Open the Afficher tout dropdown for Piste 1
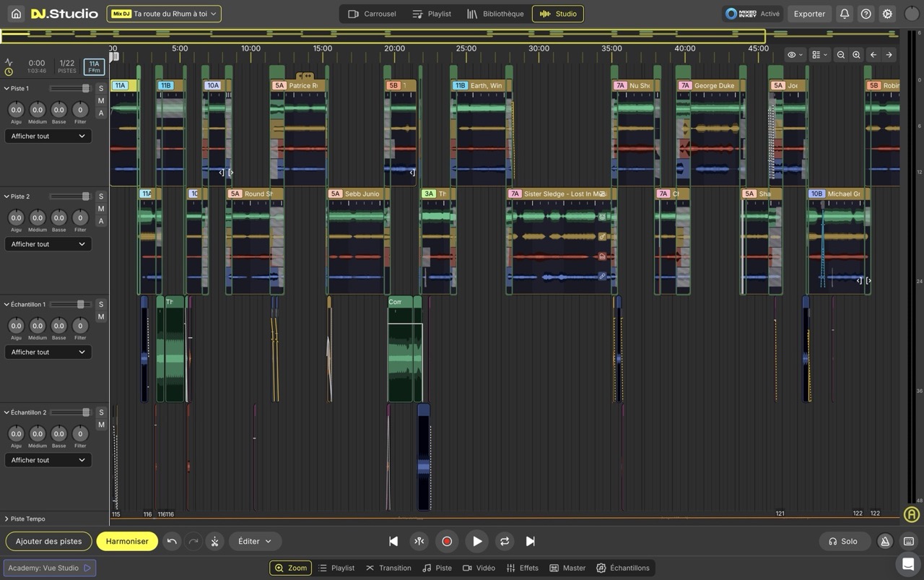 [48, 136]
